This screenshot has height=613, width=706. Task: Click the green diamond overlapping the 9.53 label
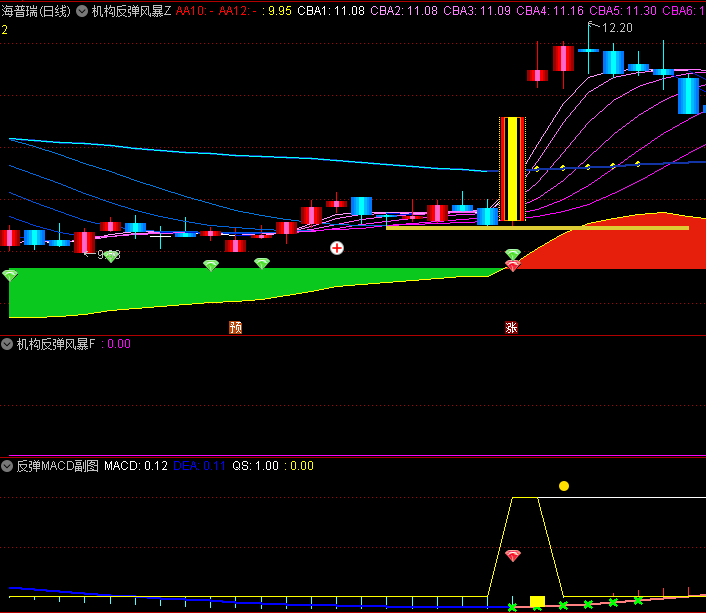pyautogui.click(x=111, y=256)
